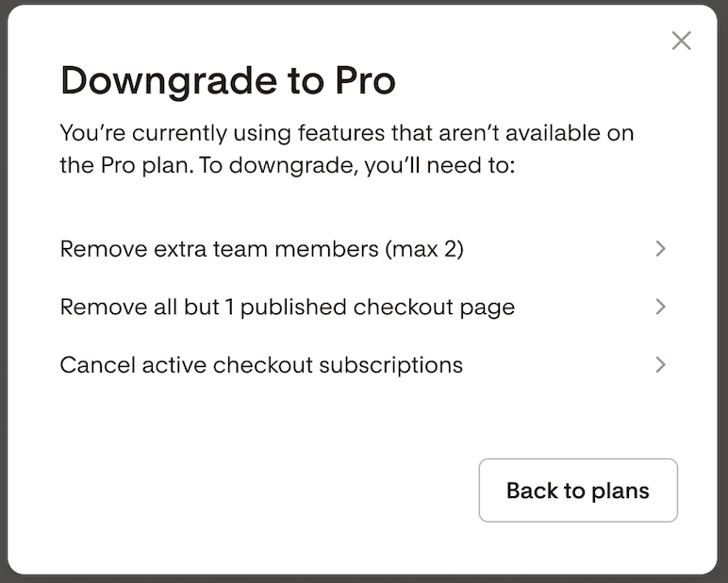Select the Downgrade to Pro heading
Screen dimensions: 728x583
(x=227, y=82)
